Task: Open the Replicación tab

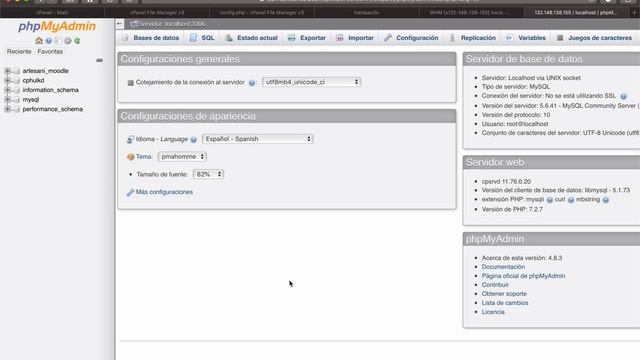Action: (x=473, y=38)
